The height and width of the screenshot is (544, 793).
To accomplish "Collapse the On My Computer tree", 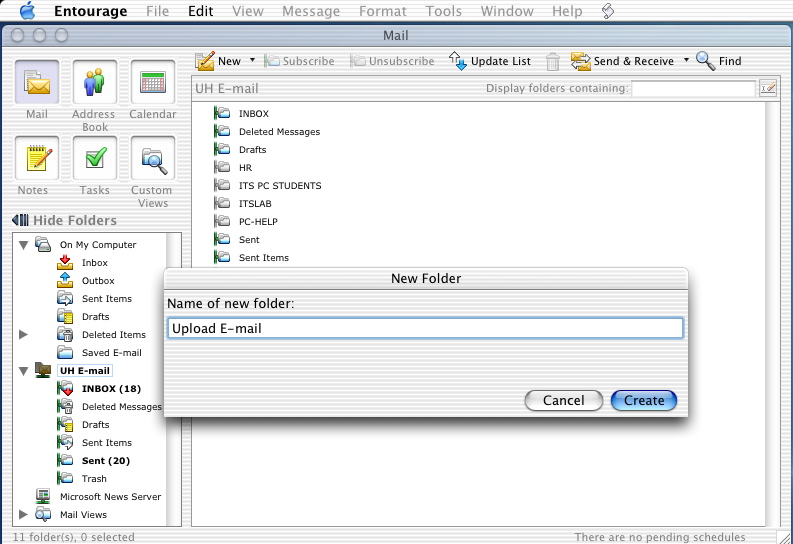I will (x=23, y=245).
